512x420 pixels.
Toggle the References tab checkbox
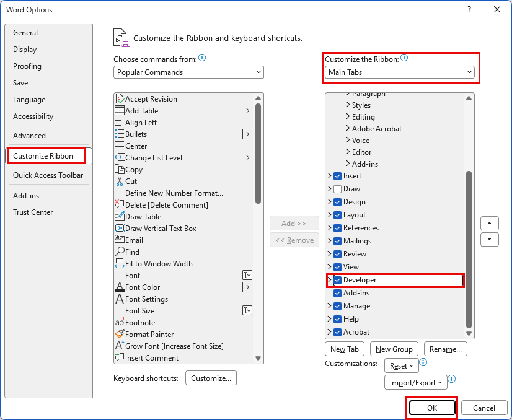(x=338, y=229)
